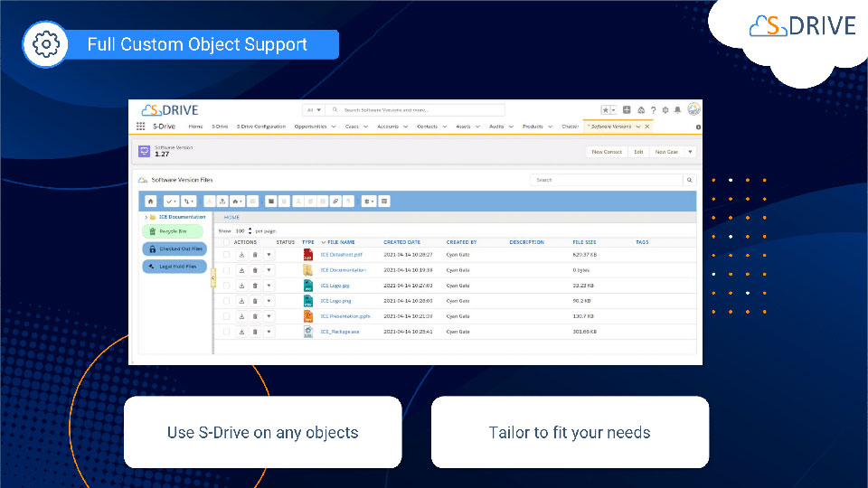Click the PDF type icon for ICE Datasheet
Viewport: 868px width, 488px height.
click(307, 255)
